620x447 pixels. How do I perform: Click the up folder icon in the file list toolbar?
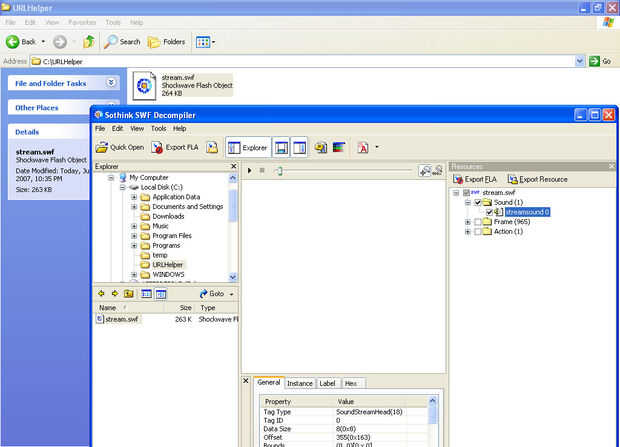[x=129, y=294]
